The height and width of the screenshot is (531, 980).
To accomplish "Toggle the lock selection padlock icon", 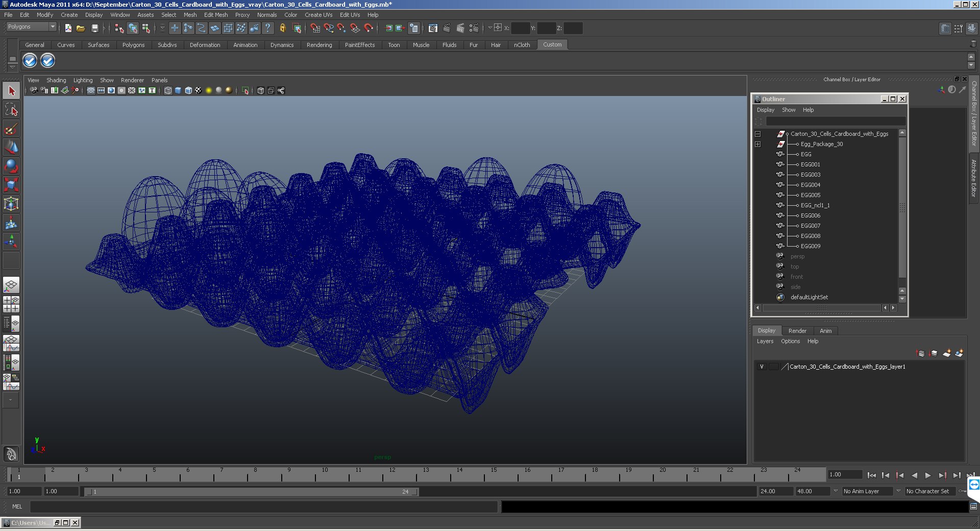I will tap(282, 29).
